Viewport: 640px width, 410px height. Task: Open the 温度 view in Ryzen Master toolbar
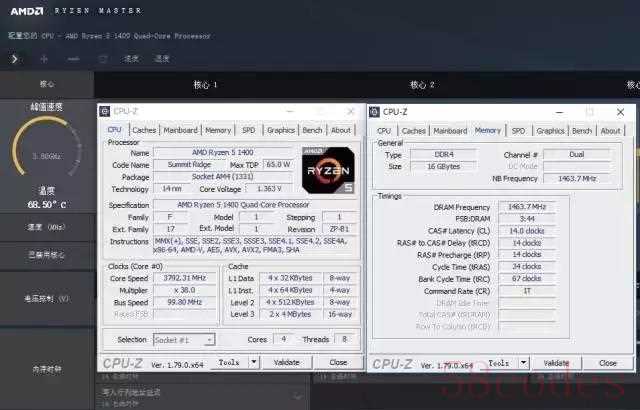click(x=162, y=59)
